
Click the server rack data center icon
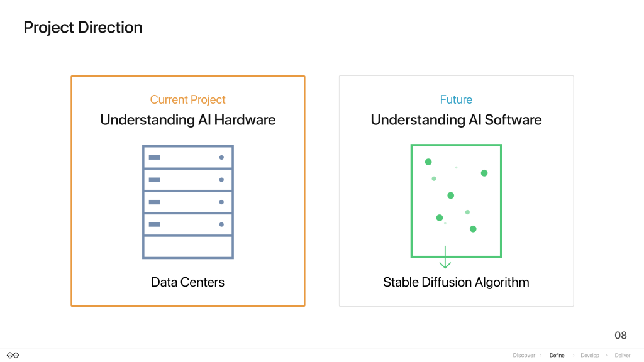pyautogui.click(x=188, y=202)
